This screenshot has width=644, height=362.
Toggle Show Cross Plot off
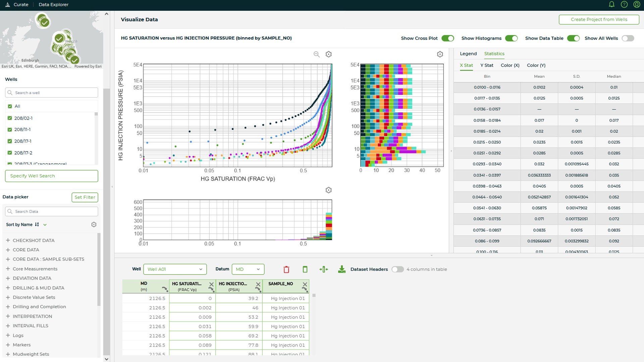click(x=447, y=38)
